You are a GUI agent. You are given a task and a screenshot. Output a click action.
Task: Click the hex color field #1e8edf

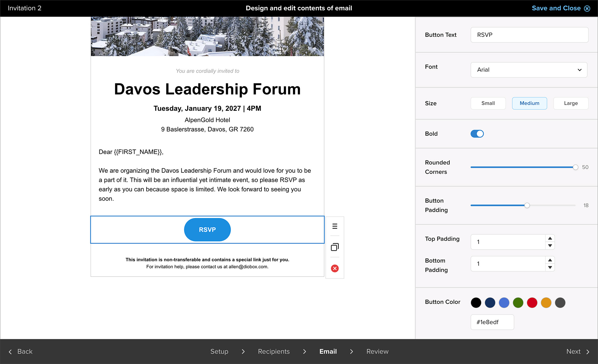pyautogui.click(x=492, y=322)
